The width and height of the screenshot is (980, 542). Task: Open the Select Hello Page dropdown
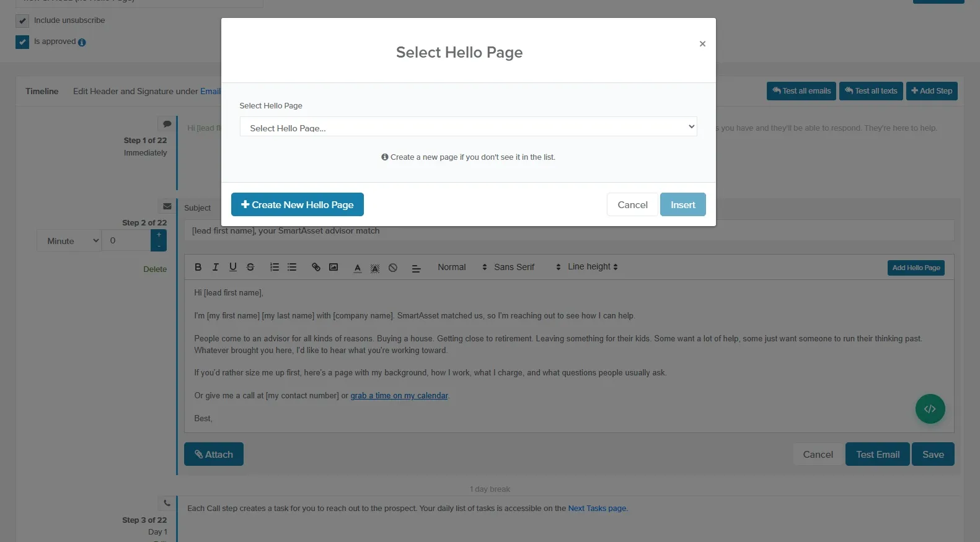pyautogui.click(x=468, y=127)
